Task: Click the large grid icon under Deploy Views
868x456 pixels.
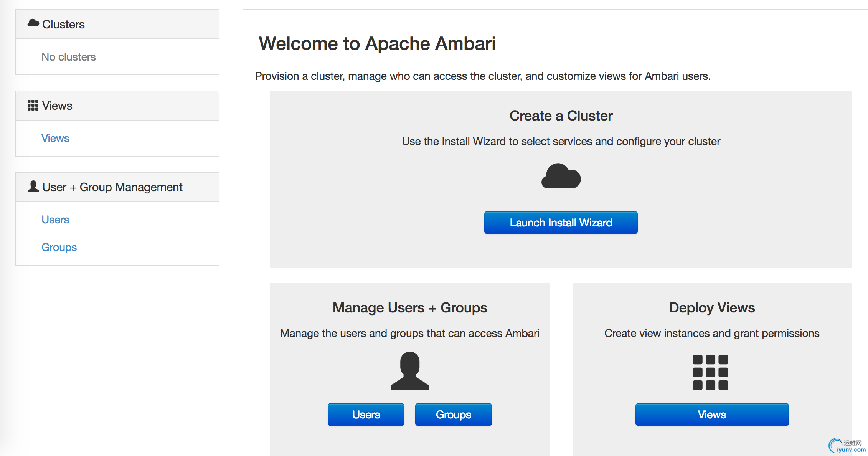Action: [x=710, y=372]
